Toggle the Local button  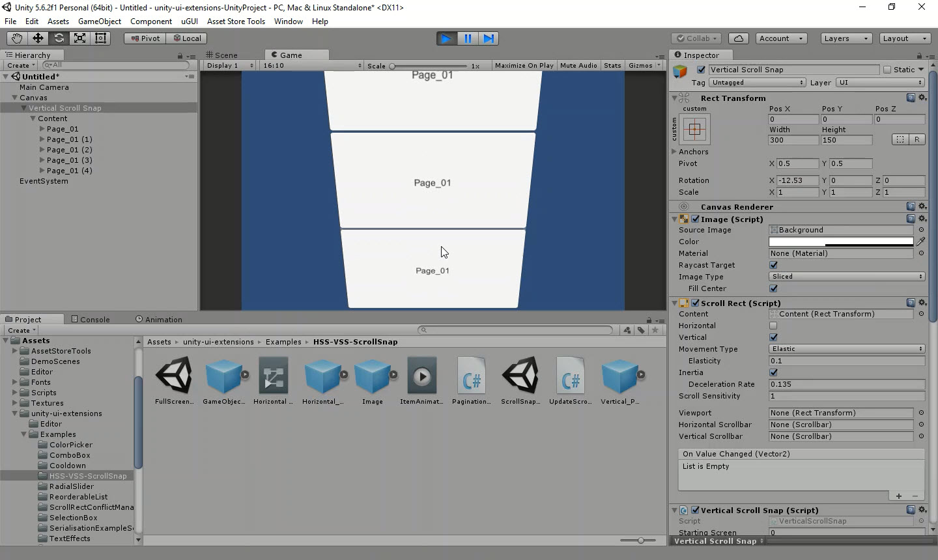(x=187, y=38)
